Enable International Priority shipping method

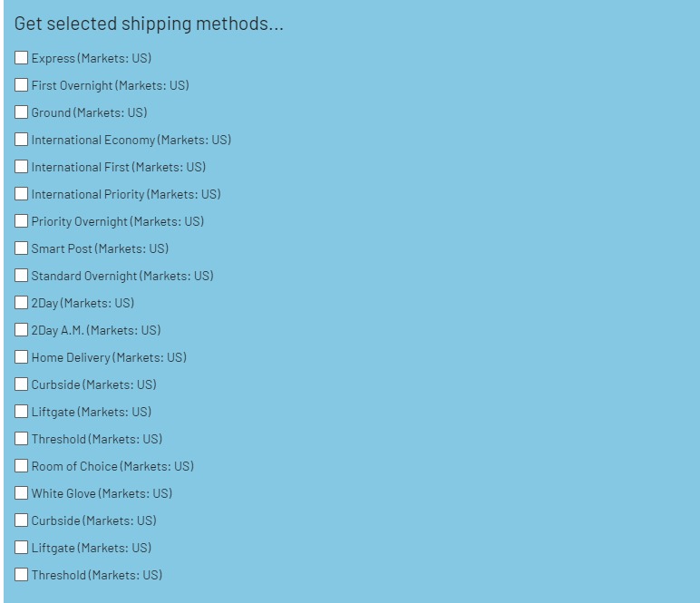[x=21, y=194]
